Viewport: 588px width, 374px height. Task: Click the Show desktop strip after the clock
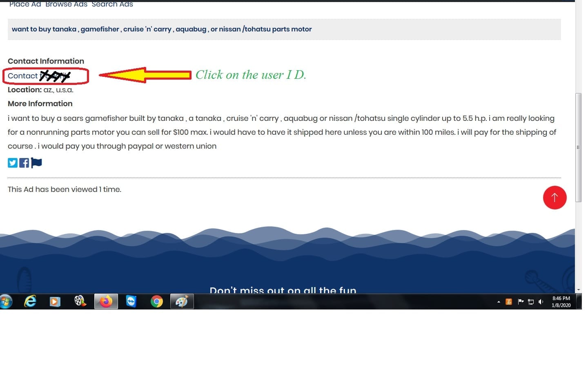(579, 302)
